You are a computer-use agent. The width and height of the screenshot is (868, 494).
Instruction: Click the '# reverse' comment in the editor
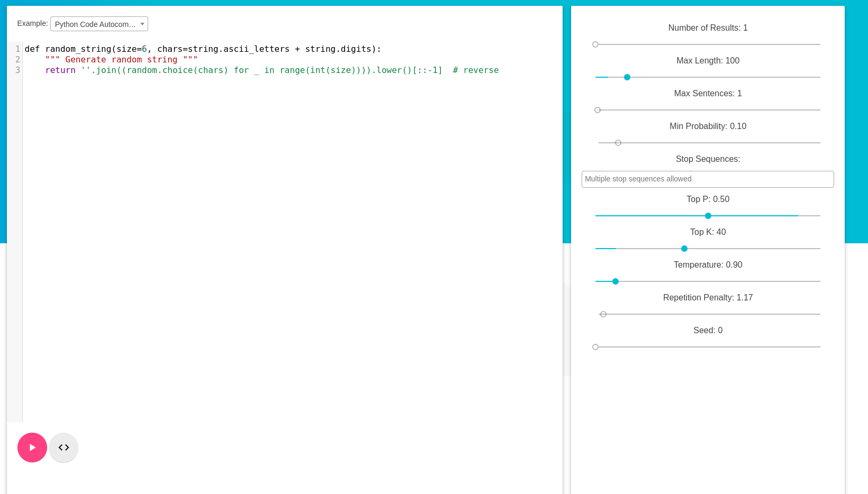tap(476, 70)
